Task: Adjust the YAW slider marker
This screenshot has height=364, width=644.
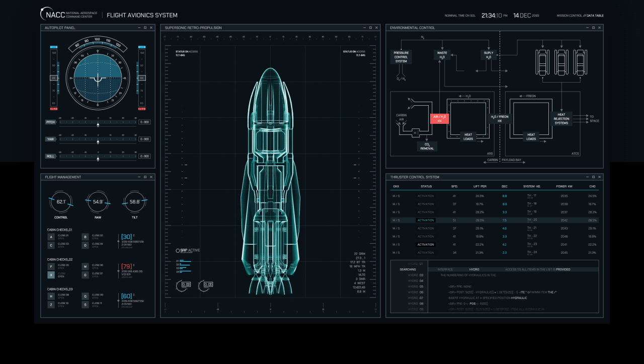Action: tap(98, 141)
